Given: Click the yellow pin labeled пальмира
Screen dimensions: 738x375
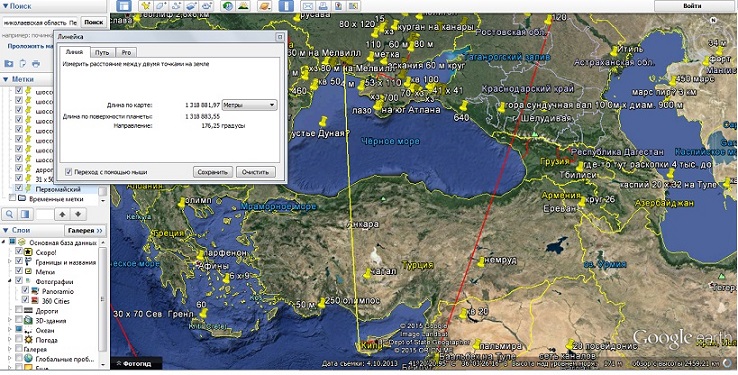Looking at the screenshot, I should pyautogui.click(x=477, y=344).
